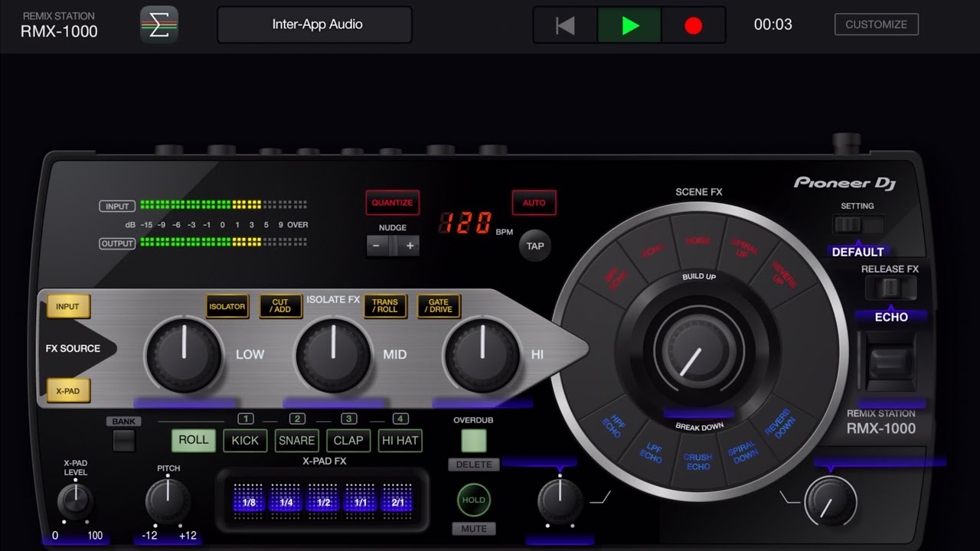Tap the 1/2 X-Pad segment

tap(323, 502)
